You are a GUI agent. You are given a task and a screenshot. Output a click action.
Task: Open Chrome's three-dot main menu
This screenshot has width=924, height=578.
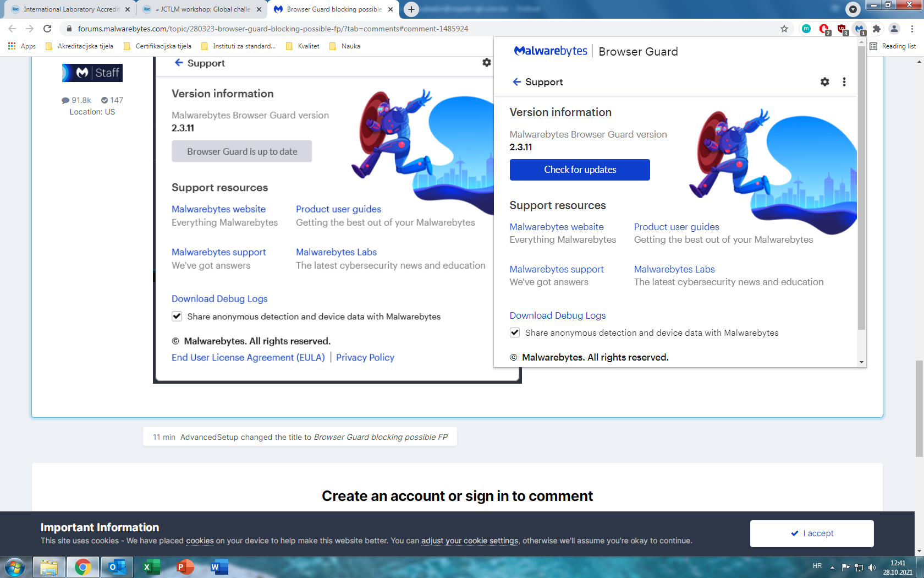point(912,29)
